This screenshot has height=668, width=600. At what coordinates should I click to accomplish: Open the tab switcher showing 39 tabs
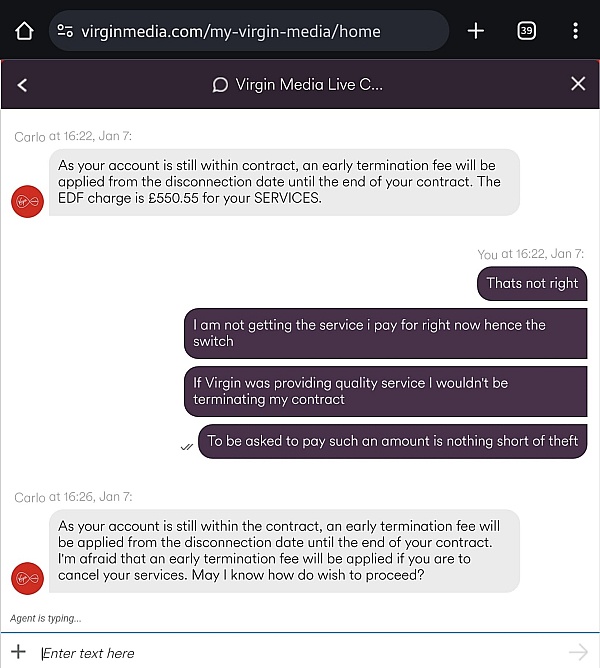coord(526,31)
